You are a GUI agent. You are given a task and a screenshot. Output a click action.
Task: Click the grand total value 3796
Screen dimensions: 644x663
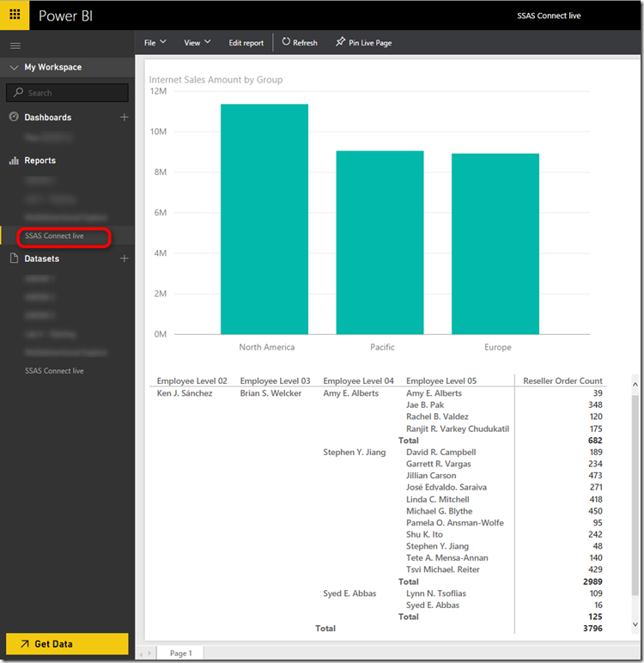click(592, 629)
